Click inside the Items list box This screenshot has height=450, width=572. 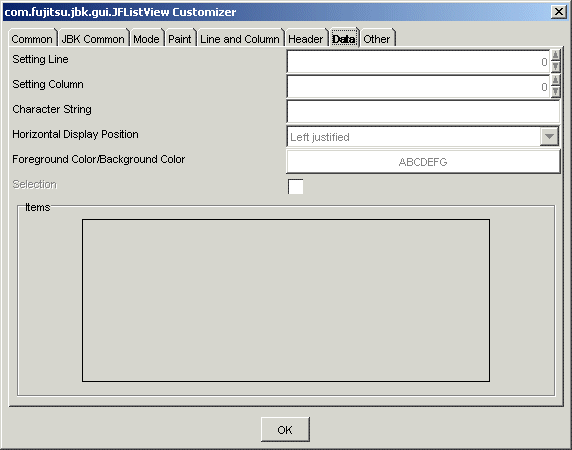[x=286, y=300]
